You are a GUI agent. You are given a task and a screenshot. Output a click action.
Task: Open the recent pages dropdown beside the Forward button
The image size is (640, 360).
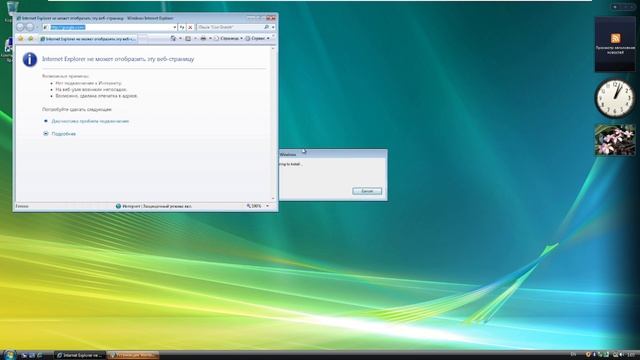[37, 27]
